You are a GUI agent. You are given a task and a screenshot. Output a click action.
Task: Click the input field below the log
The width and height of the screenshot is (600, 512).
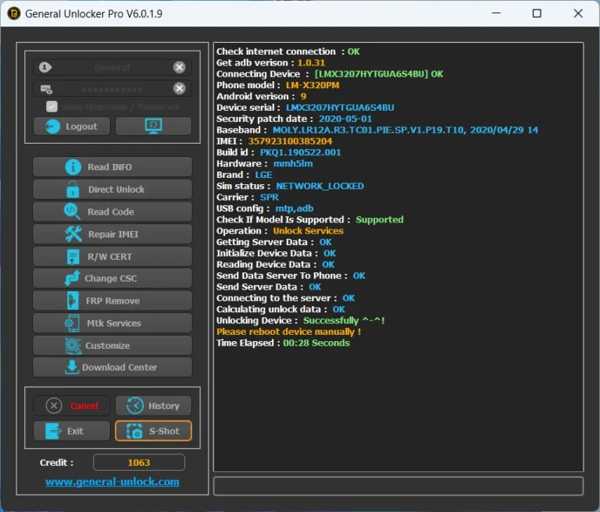398,486
